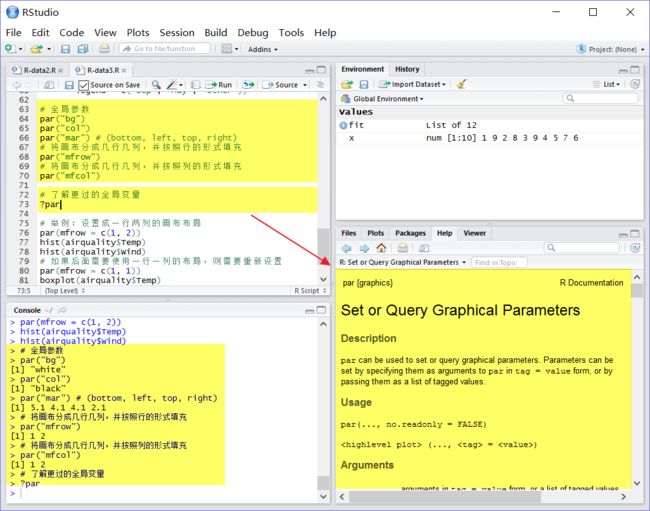
Task: Click editor Save icon beside Source on Save
Action: tap(69, 85)
